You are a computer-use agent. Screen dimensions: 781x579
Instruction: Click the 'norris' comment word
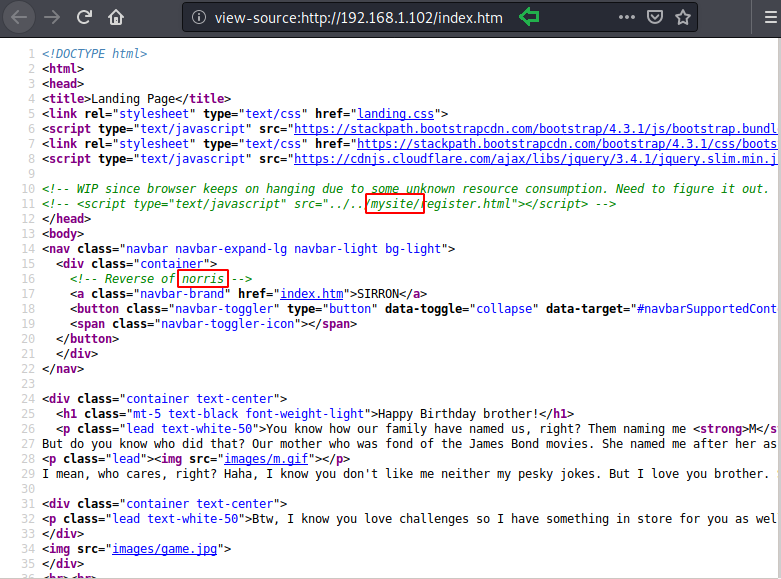pos(203,279)
